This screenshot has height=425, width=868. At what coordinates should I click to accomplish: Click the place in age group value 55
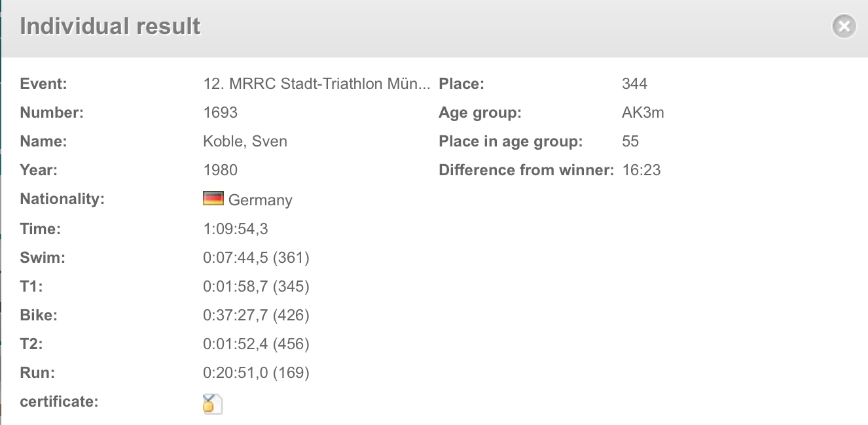[630, 141]
